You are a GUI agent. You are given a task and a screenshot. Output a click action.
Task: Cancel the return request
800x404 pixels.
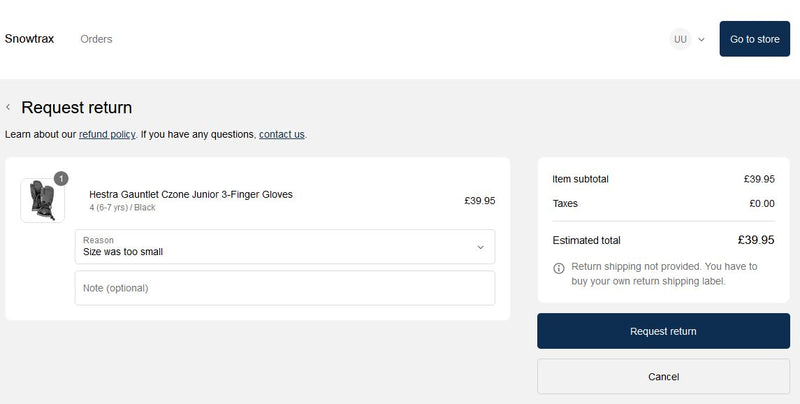tap(663, 377)
